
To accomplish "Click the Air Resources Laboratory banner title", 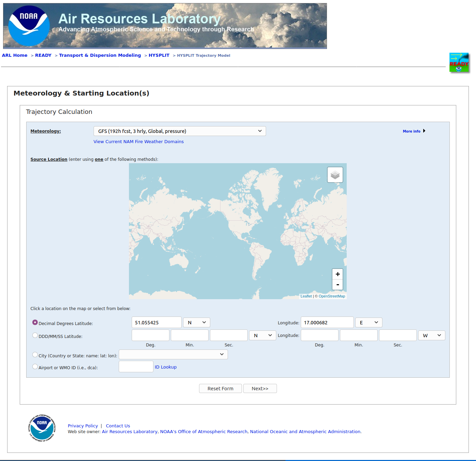I will click(x=139, y=19).
